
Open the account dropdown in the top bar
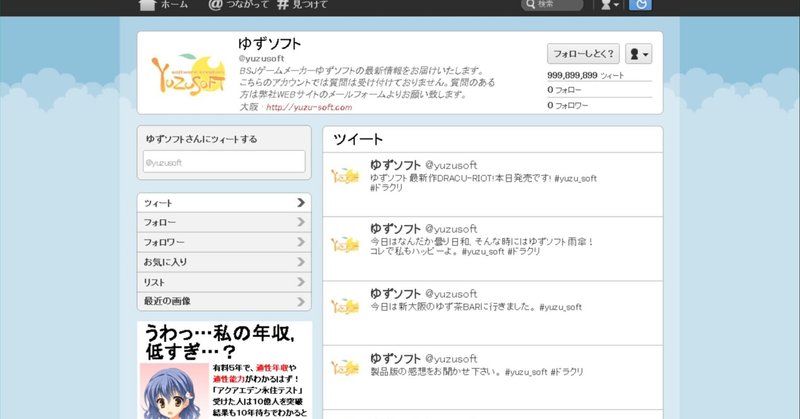tap(610, 5)
